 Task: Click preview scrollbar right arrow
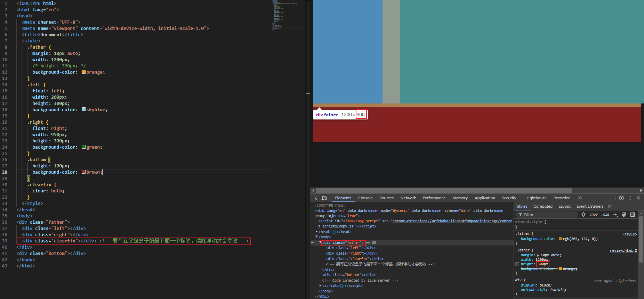tap(641, 190)
